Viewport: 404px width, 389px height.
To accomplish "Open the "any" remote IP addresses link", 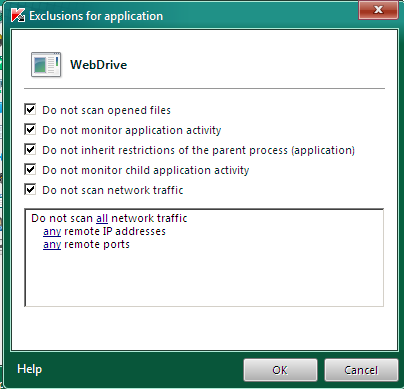I will pos(52,231).
